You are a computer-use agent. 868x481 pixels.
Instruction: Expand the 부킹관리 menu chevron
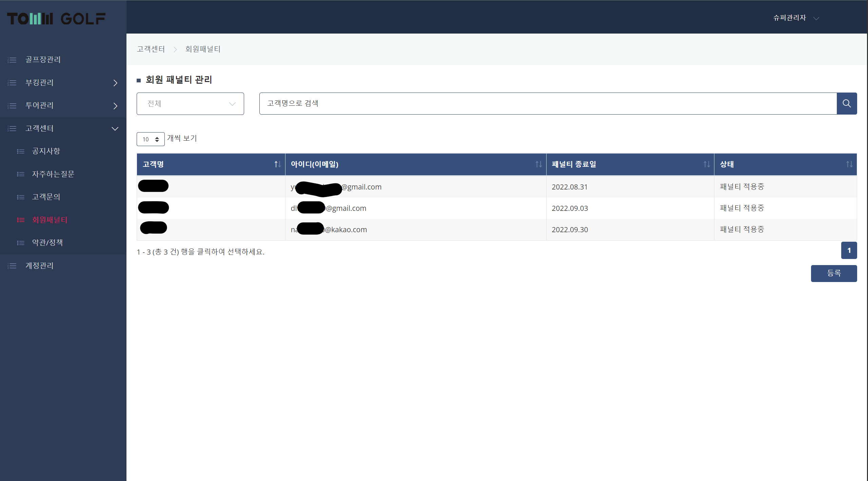[115, 83]
